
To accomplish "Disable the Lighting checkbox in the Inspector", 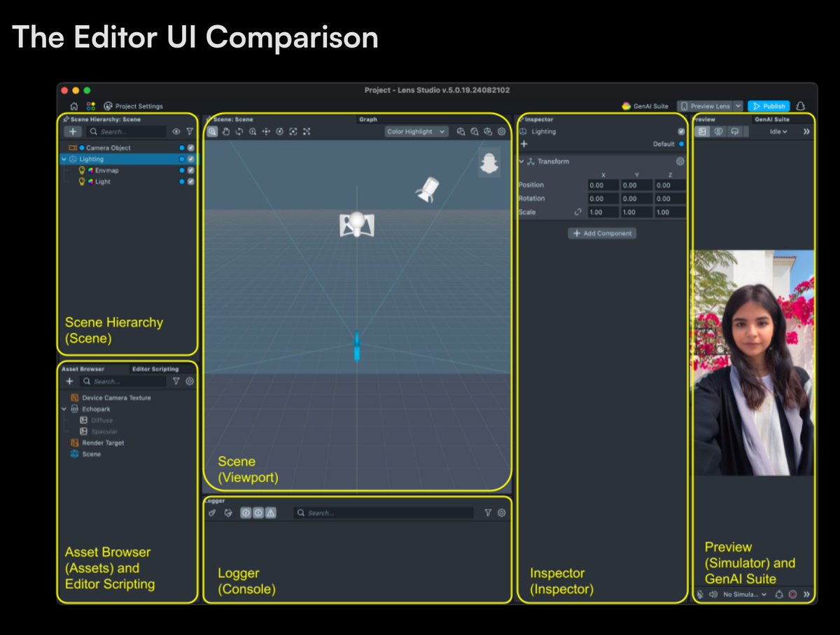I will pos(680,131).
